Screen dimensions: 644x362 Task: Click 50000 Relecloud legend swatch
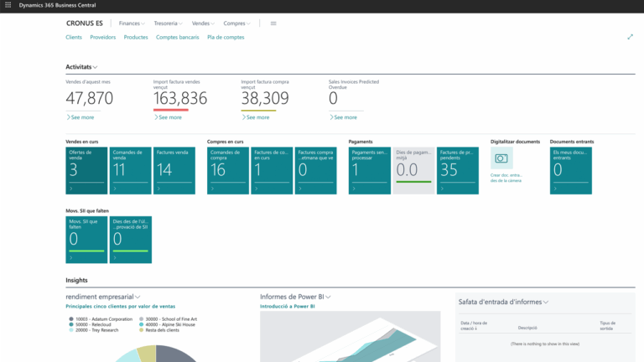click(x=71, y=324)
